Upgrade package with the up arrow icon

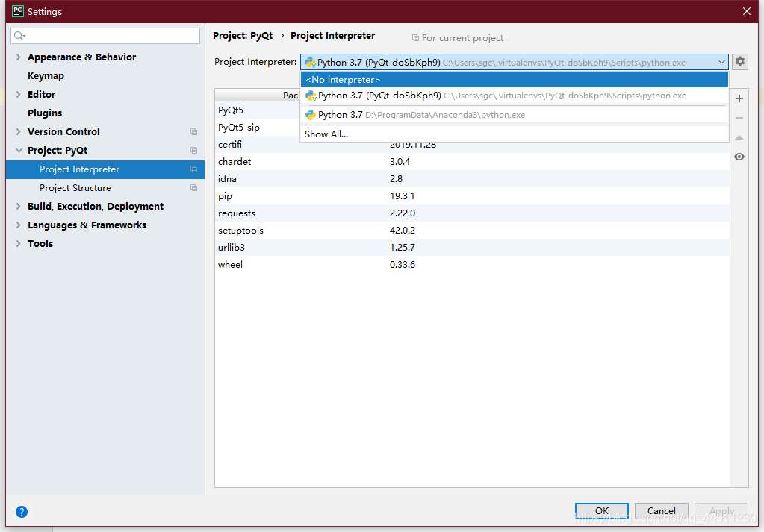point(739,138)
